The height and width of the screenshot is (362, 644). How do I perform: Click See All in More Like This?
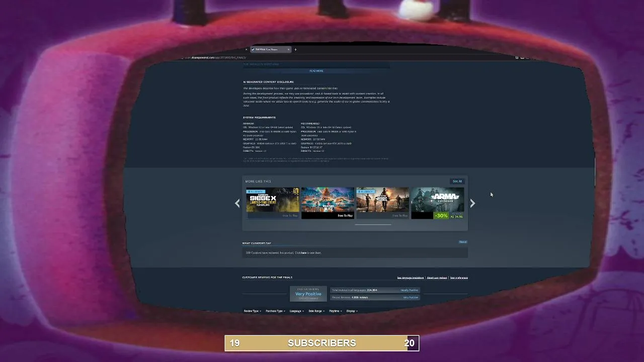(x=457, y=181)
